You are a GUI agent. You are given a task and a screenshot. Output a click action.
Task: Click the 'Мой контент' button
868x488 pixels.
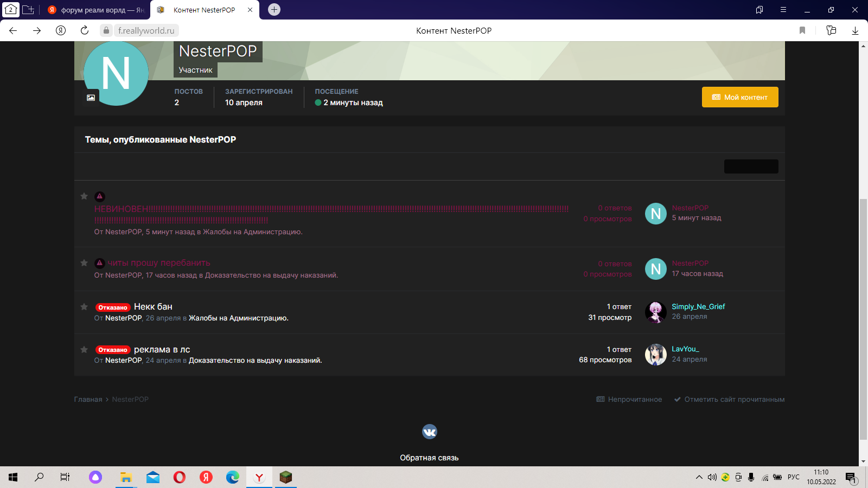[x=740, y=97]
